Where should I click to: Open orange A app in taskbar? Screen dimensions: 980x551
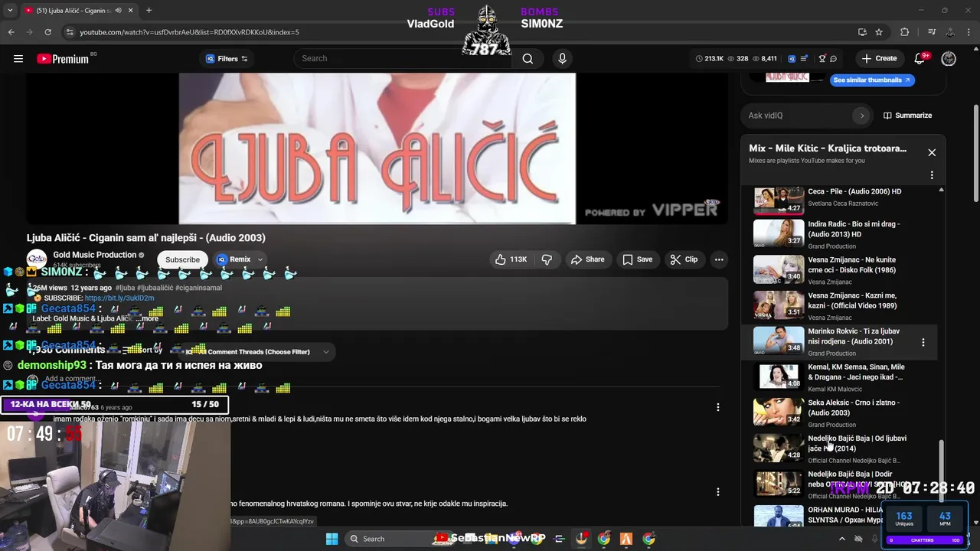point(626,539)
